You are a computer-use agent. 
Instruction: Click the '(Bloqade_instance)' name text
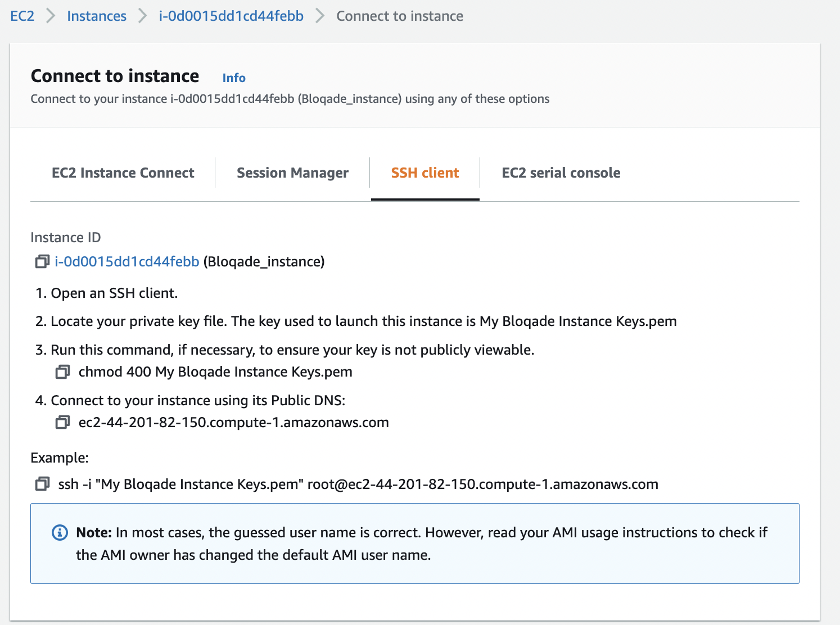point(264,261)
